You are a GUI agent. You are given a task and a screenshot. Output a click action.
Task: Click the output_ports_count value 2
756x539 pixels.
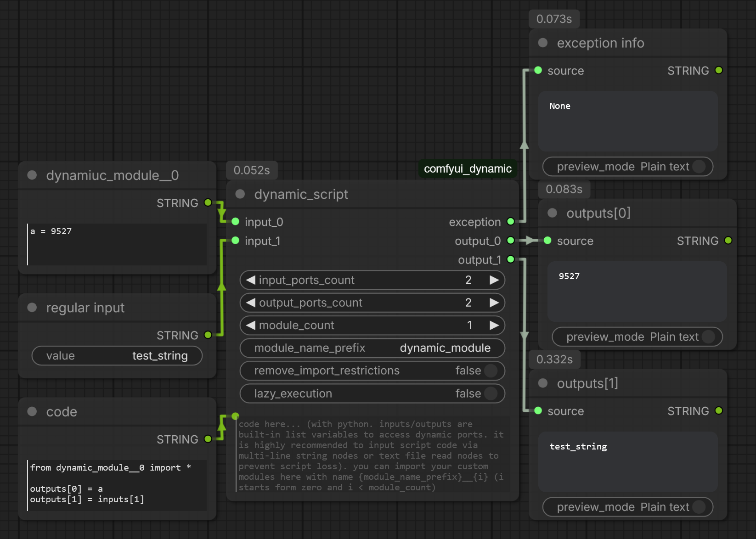(468, 303)
